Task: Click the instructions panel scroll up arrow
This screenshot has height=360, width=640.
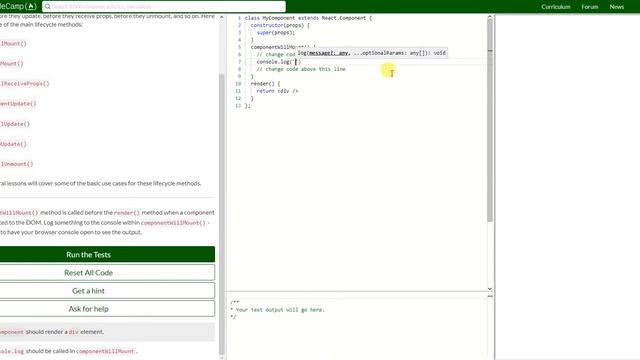Action: pyautogui.click(x=222, y=17)
